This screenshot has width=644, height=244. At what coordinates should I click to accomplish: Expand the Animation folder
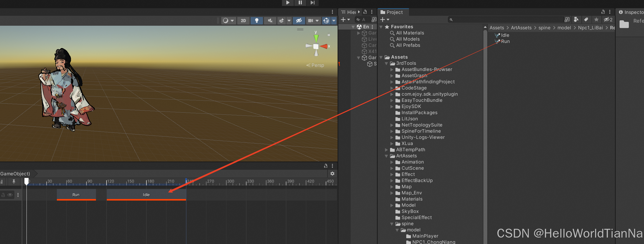point(392,162)
